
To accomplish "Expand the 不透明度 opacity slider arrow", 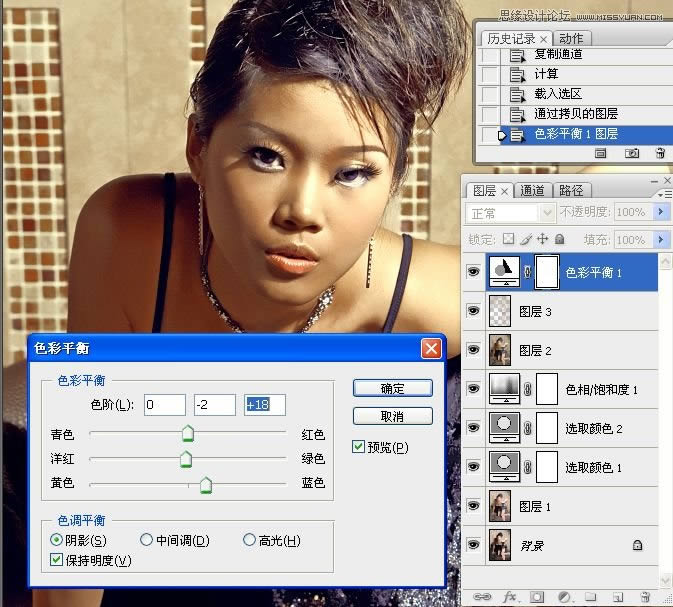I will [x=660, y=213].
